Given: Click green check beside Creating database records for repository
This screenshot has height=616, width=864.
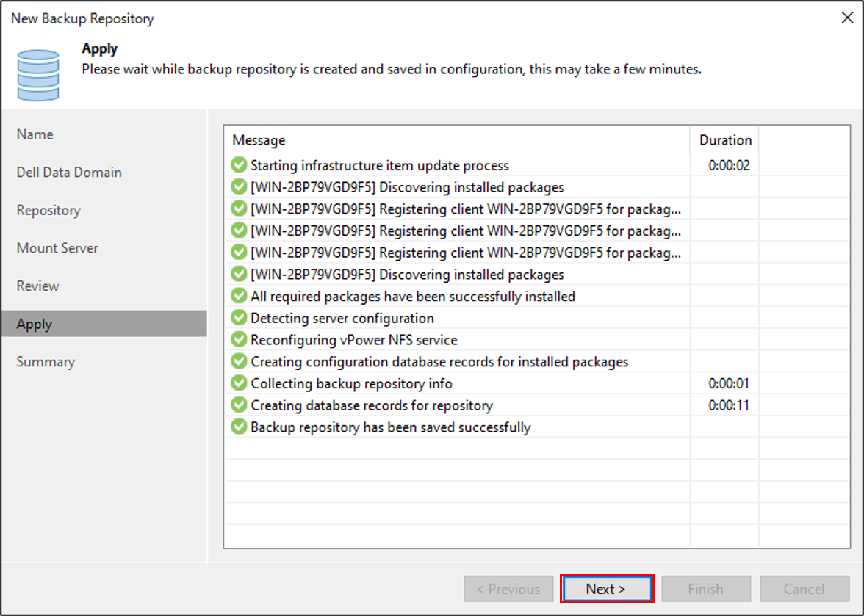Looking at the screenshot, I should (x=239, y=405).
